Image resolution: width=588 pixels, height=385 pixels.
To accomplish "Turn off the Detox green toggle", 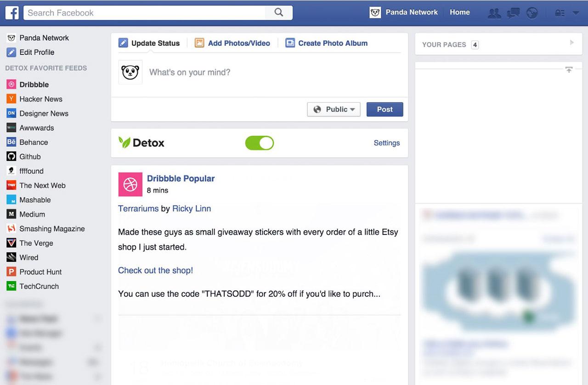I will coord(260,143).
